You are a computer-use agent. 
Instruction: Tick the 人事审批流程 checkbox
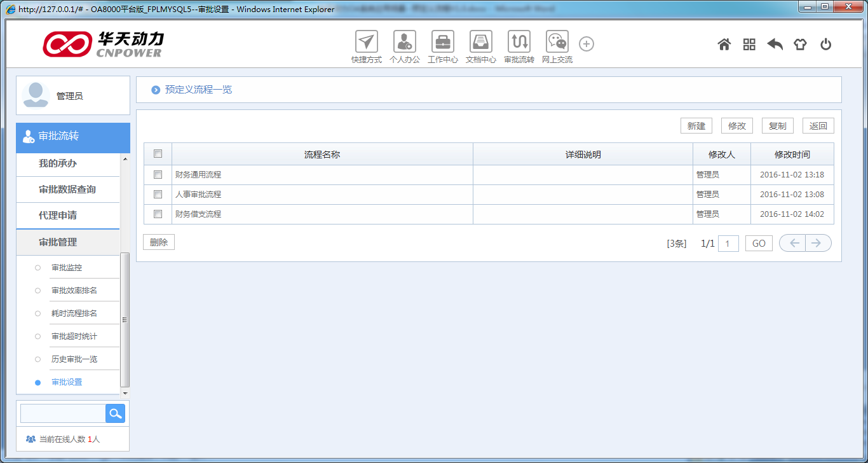tap(158, 195)
